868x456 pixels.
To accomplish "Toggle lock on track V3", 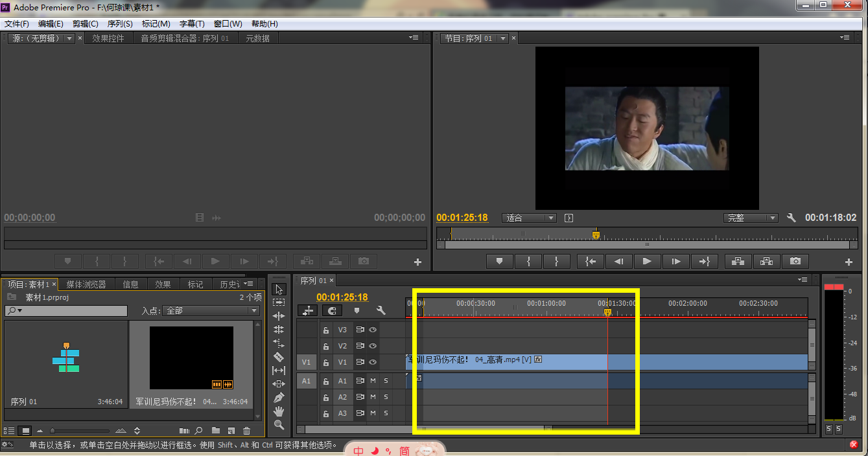I will point(326,330).
